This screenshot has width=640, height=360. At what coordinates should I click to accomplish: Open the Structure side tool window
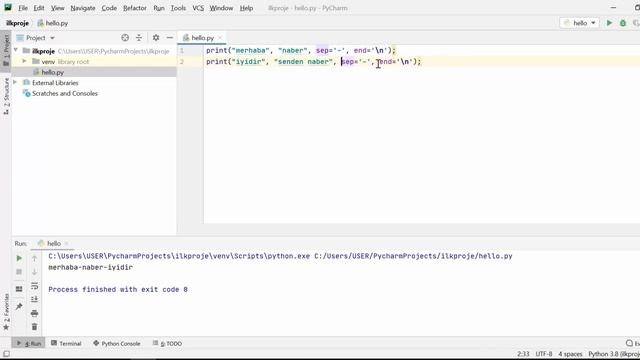click(x=6, y=96)
